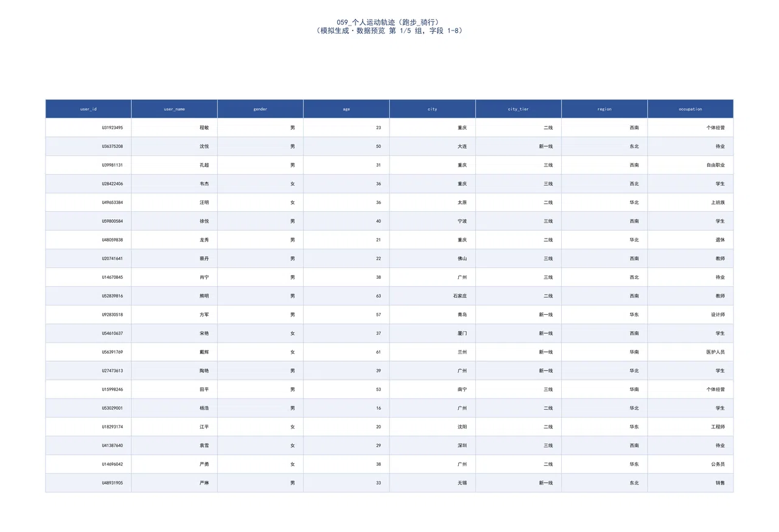Screen dimensions: 779x532
Task: Click the city column header
Action: click(432, 109)
